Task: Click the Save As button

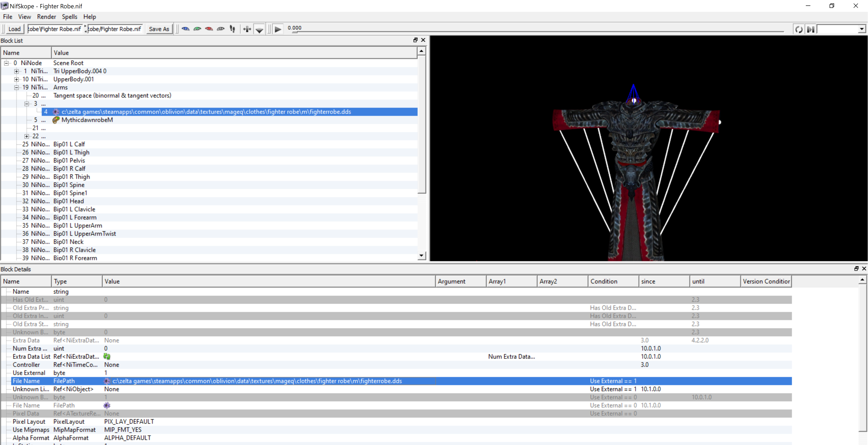Action: coord(159,29)
